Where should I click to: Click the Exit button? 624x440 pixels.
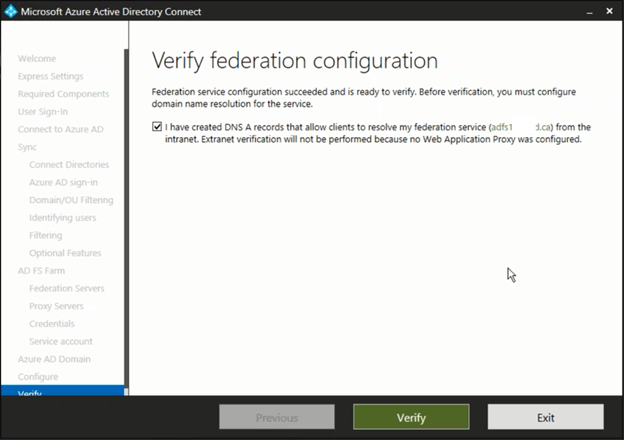(x=546, y=417)
